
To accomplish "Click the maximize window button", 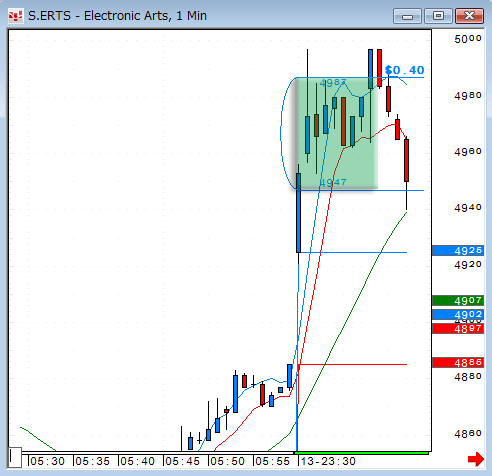I will [438, 16].
